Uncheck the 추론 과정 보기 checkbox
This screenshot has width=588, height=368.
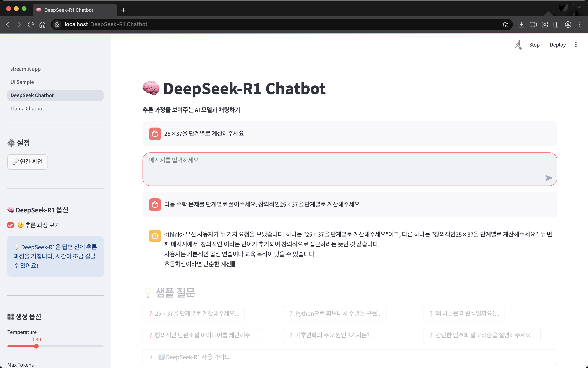11,225
